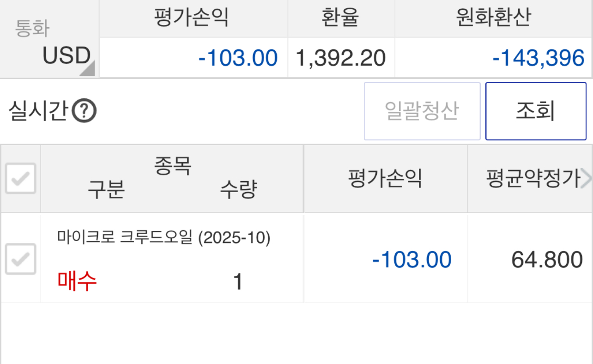Click the 환율 value 1,392.20
Screen dimensions: 593x364
(341, 58)
